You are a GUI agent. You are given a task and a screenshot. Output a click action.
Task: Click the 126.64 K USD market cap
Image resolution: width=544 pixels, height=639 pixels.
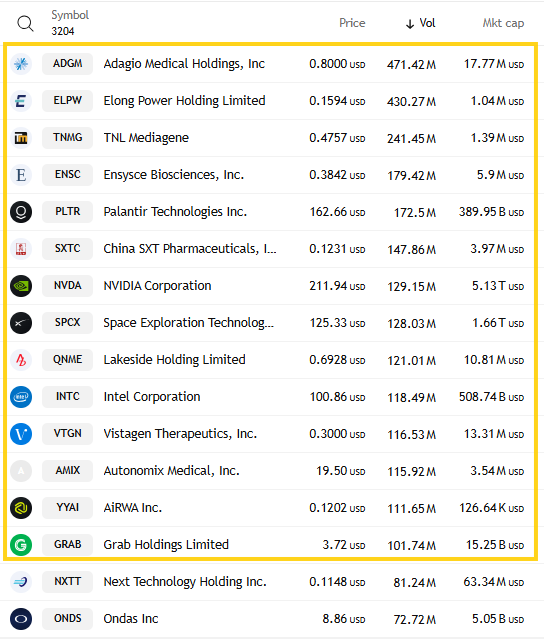[491, 508]
